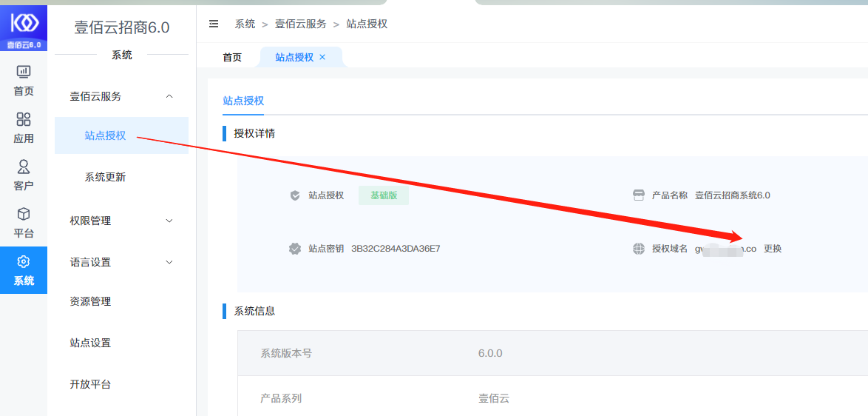Click the 壹佰云招商6.0 sidebar title
Screen dimensions: 868x416
(122, 27)
